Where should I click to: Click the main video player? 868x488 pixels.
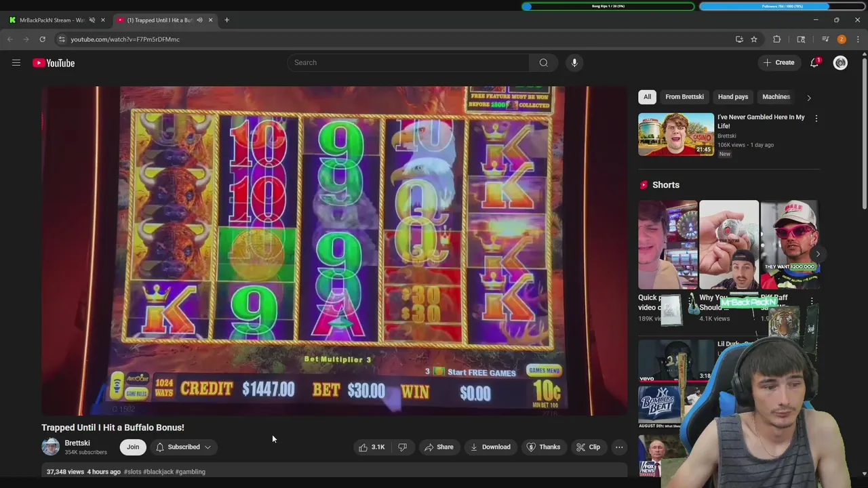click(334, 251)
